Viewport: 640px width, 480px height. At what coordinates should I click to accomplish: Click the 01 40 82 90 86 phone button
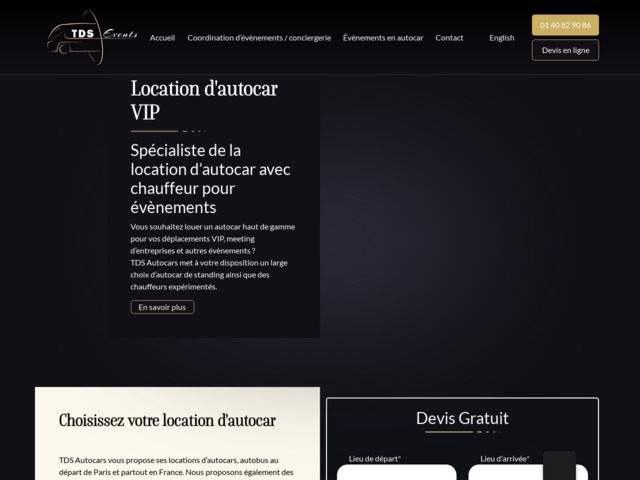click(x=565, y=25)
